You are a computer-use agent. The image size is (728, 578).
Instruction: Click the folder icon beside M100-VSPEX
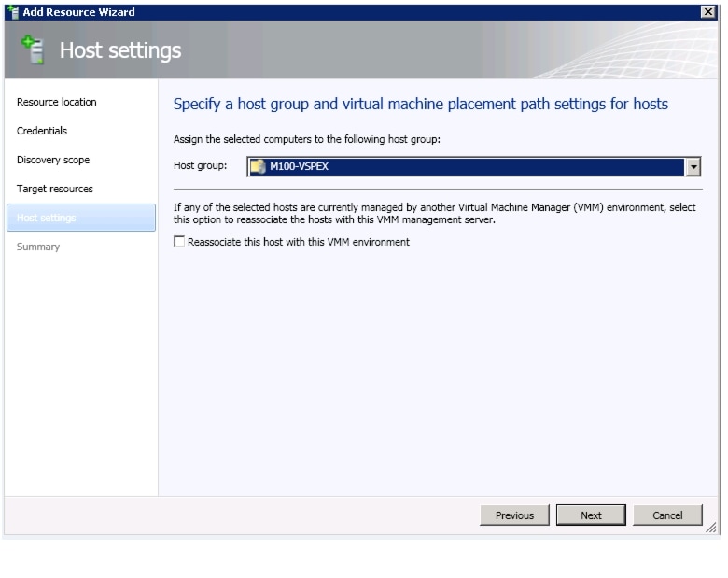tap(258, 166)
